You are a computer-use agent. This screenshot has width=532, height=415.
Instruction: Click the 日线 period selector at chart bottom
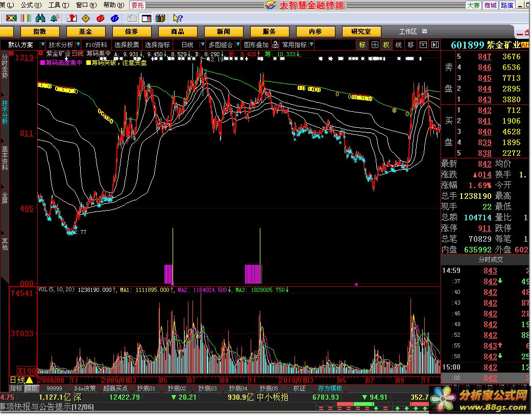pos(21,380)
